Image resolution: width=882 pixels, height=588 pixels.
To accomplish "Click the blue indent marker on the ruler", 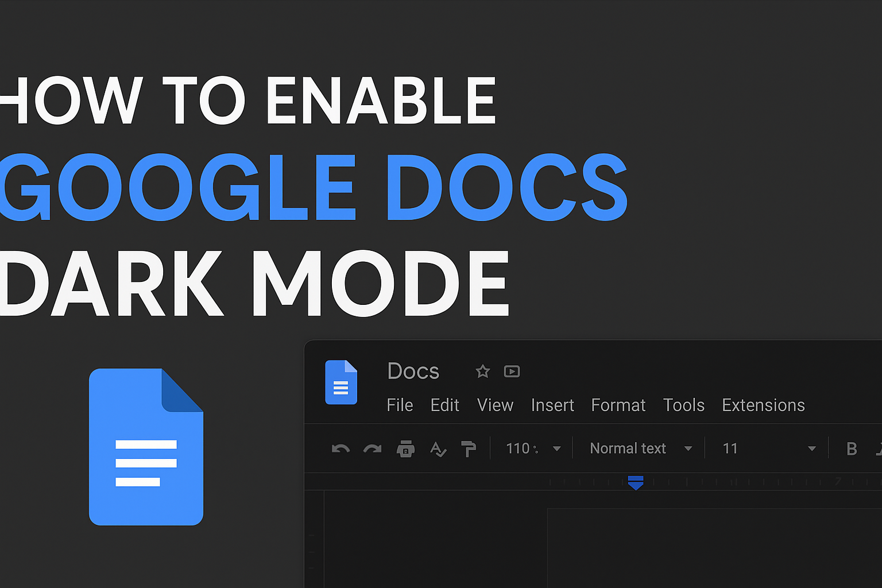I will coord(636,483).
